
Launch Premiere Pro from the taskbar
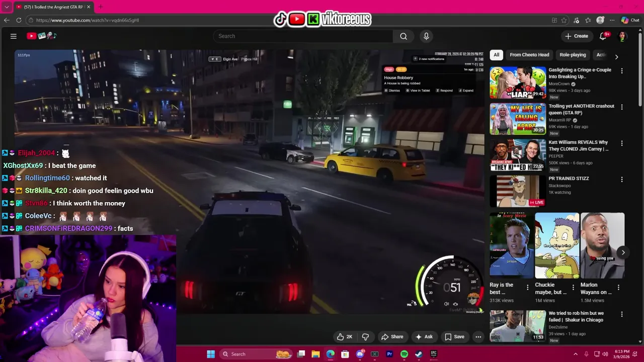coord(389,354)
